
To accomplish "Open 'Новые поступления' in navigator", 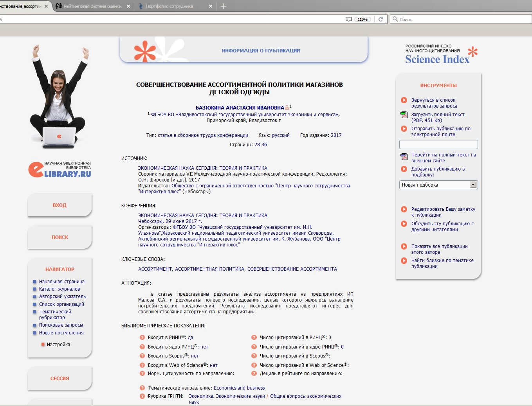I will (61, 333).
